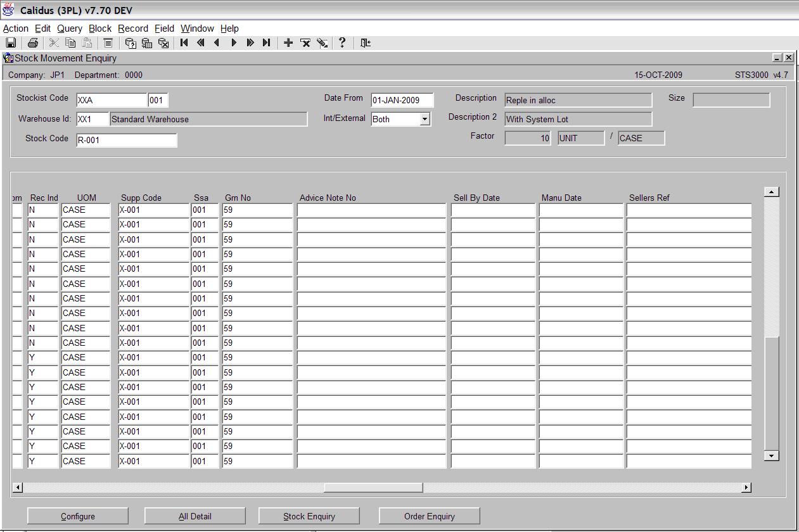The image size is (799, 532).
Task: Click the horizontal scrollbar thumb
Action: (373, 487)
